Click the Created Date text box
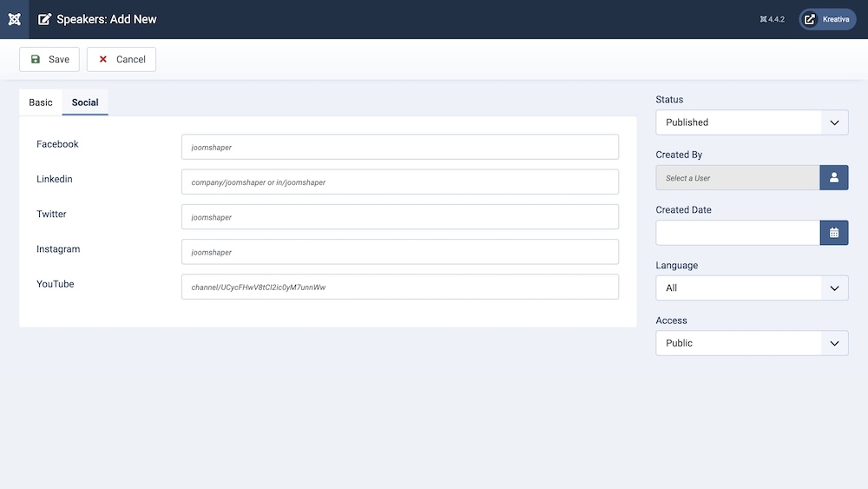This screenshot has width=868, height=489. [x=738, y=233]
